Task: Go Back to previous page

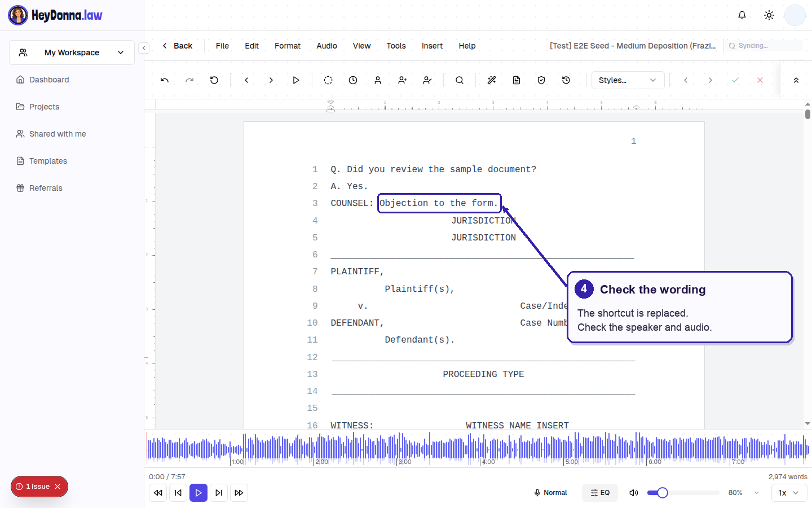Action: 177,46
